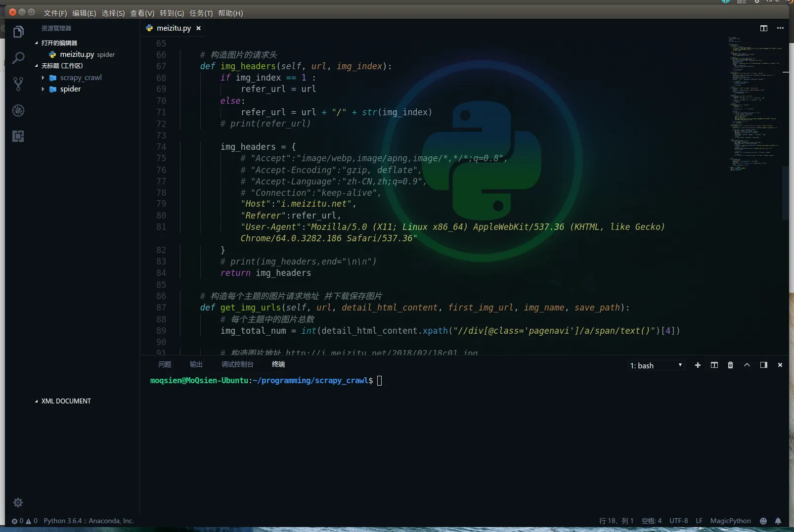Switch to the 终端 panel tab

278,364
